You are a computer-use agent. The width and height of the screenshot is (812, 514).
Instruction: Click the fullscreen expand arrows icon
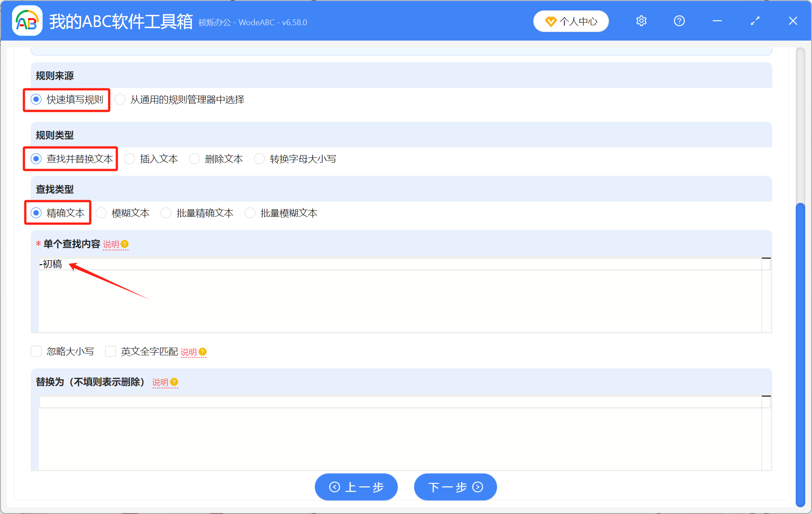click(x=755, y=21)
